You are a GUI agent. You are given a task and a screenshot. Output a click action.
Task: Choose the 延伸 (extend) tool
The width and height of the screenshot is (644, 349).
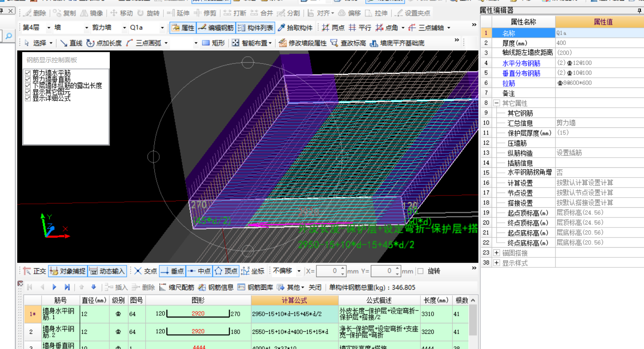point(178,13)
